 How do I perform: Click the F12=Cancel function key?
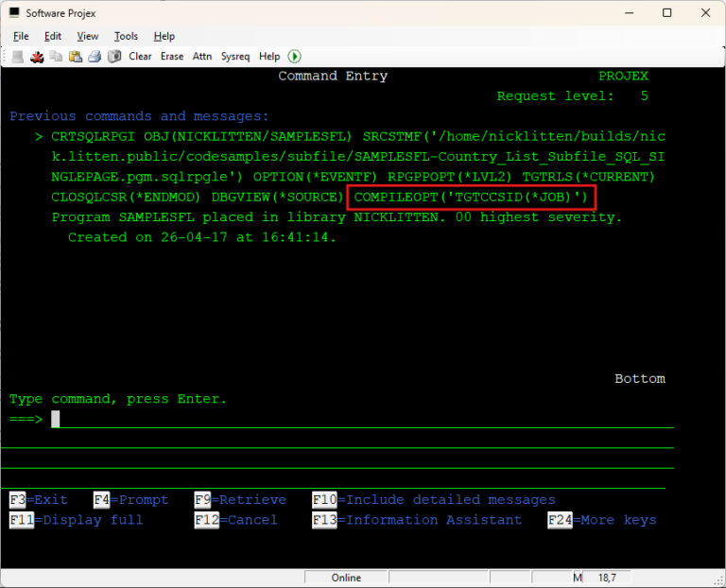pyautogui.click(x=236, y=520)
